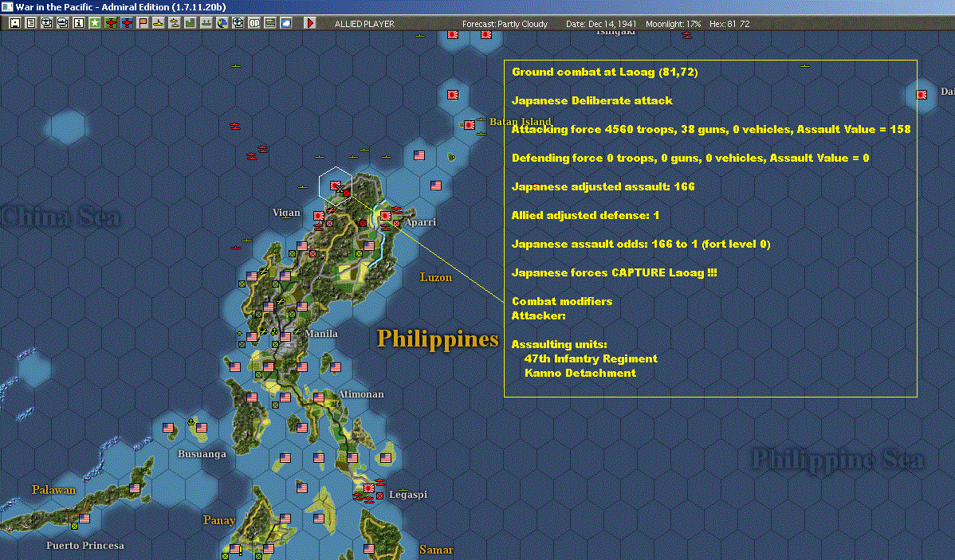The height and width of the screenshot is (560, 955).
Task: Click 'Japanese adjusted assault: 166' line
Action: tap(603, 186)
